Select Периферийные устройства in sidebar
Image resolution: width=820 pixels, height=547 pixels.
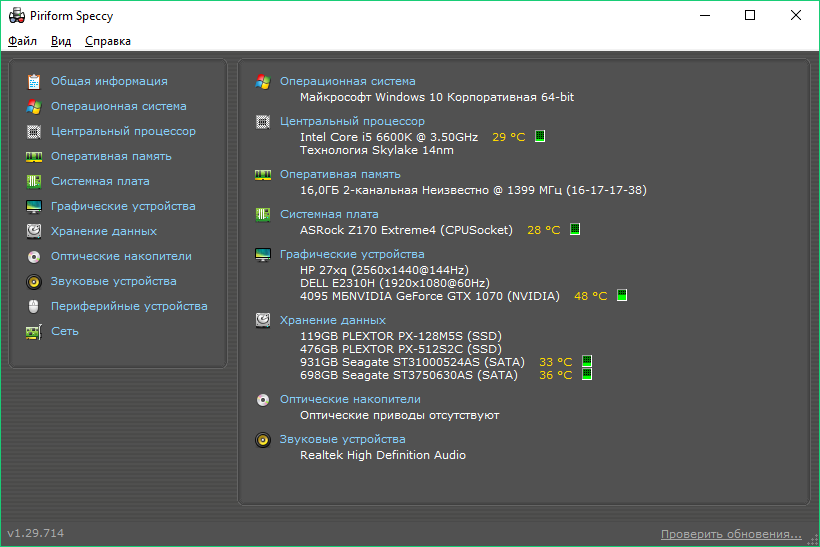point(129,306)
